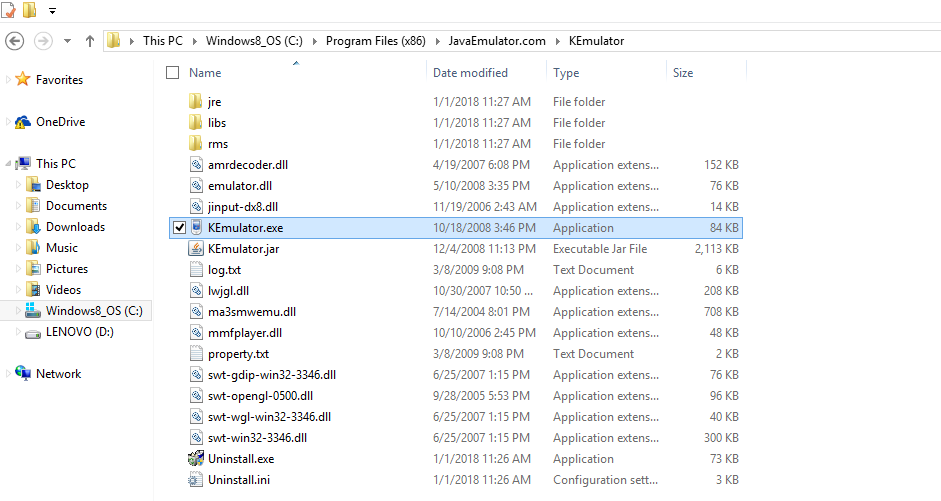Click the KEmulator.exe application icon
Viewport: 941px width, 501px height.
196,228
